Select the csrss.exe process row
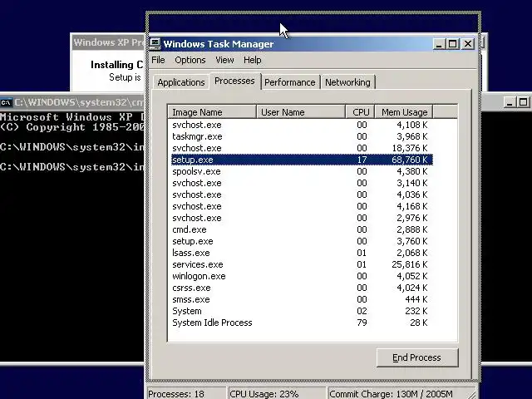This screenshot has width=532, height=399. tap(302, 288)
